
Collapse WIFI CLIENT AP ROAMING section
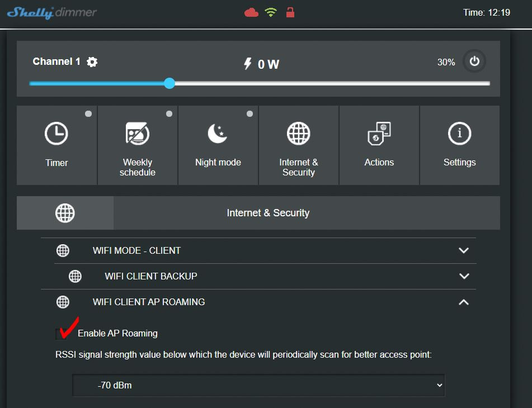pos(463,302)
